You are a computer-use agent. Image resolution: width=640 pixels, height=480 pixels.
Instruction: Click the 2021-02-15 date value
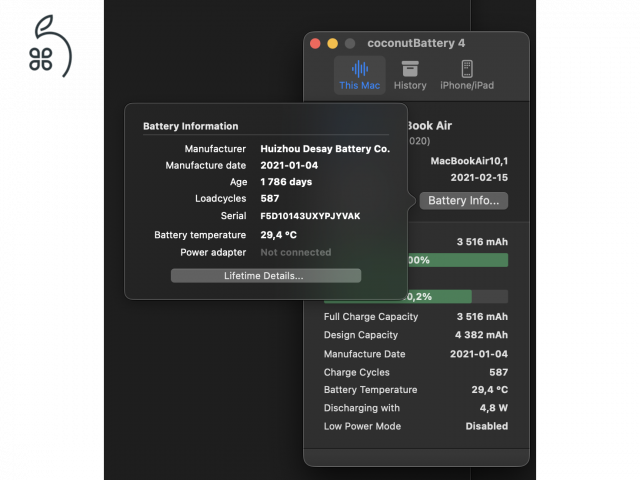(479, 178)
